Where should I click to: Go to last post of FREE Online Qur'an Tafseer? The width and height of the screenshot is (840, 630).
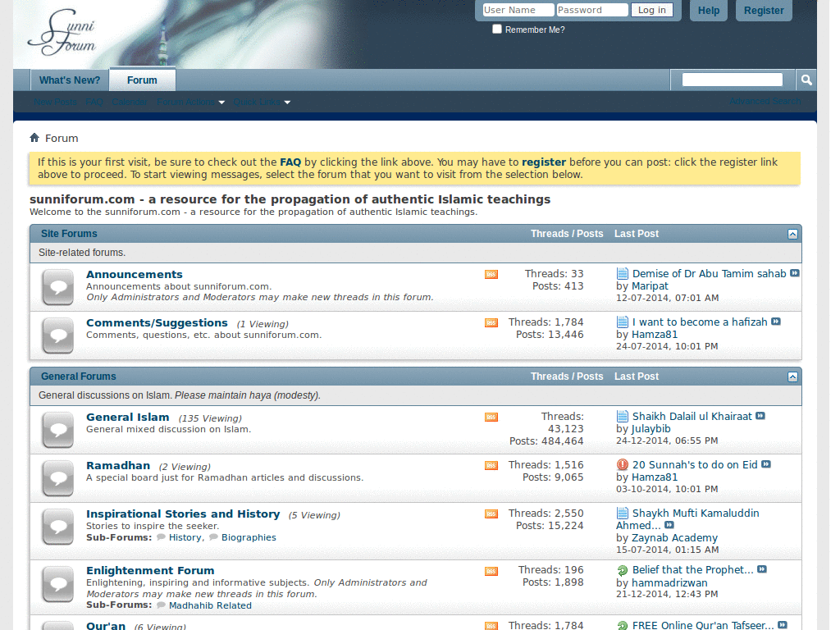coord(782,624)
